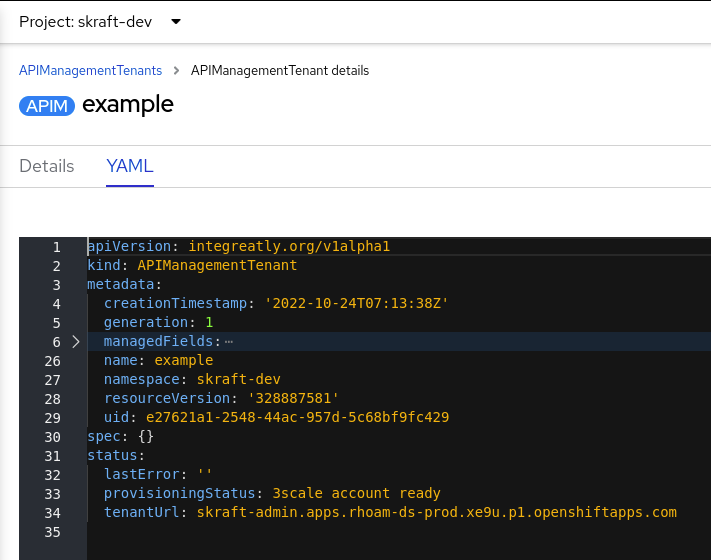Click the namespace value skraft-dev in YAML
Image resolution: width=711 pixels, height=560 pixels.
coord(239,380)
